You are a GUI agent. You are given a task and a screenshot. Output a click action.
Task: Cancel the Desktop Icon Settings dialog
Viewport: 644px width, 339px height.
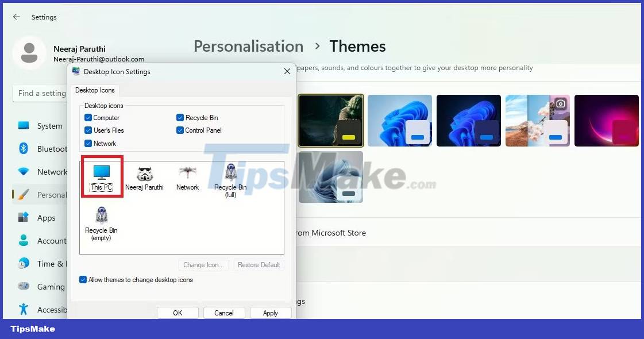point(223,313)
